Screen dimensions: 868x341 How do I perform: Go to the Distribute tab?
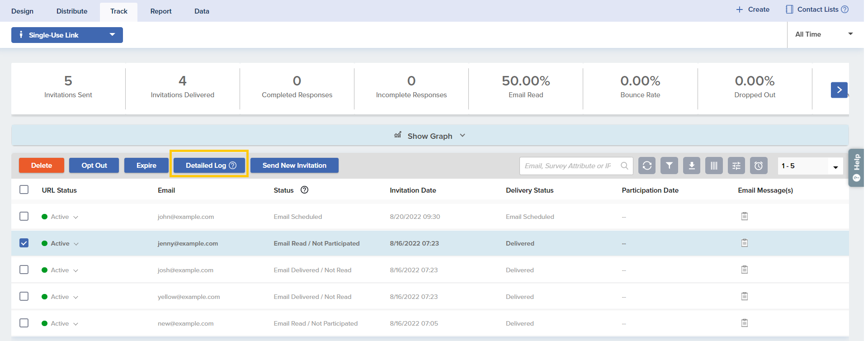(x=72, y=11)
